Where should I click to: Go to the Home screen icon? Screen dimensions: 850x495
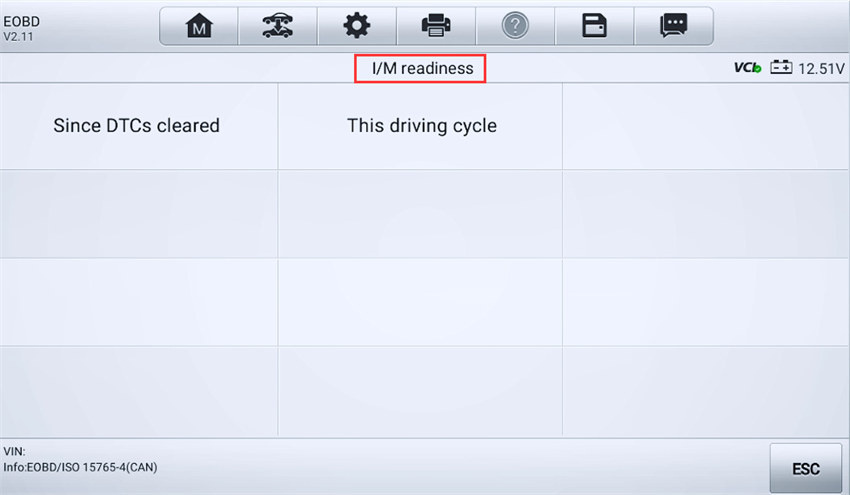(199, 26)
